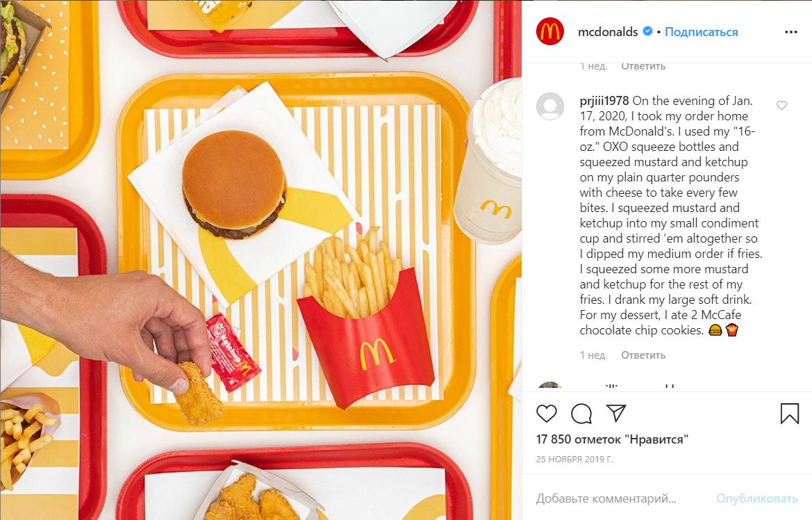Click the 1 нед. timestamp under prjiii1978's comment
This screenshot has height=520, width=812.
click(593, 355)
